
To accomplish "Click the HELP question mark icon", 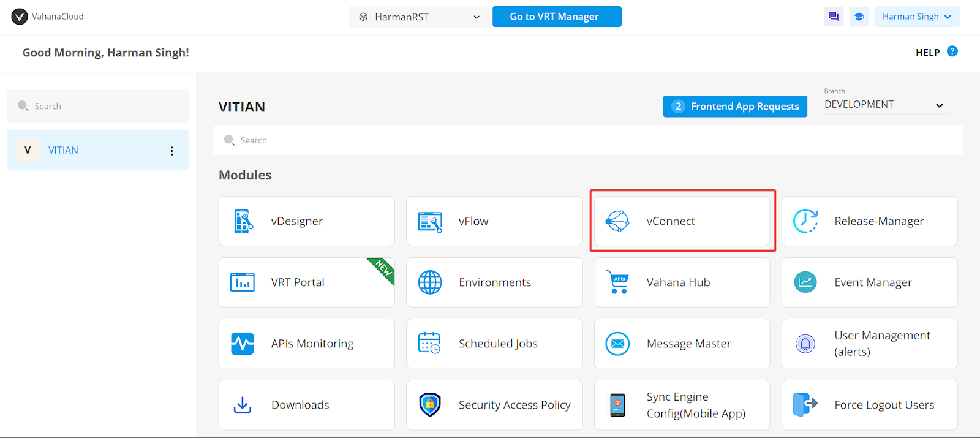I will pyautogui.click(x=952, y=51).
